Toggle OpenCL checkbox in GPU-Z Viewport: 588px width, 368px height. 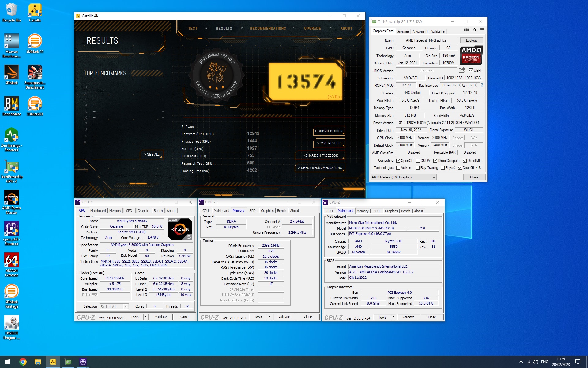click(398, 161)
